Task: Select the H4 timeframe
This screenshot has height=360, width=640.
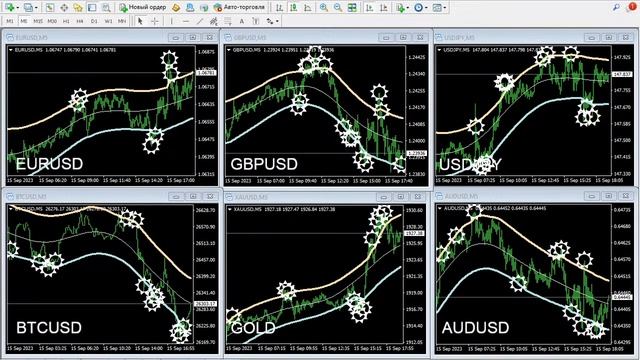Action: (x=80, y=21)
